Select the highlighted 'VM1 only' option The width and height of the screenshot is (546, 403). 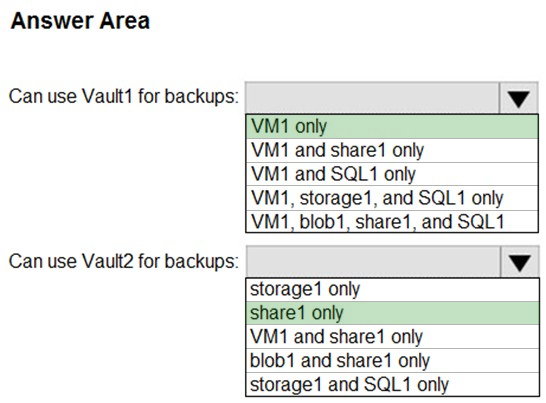pos(392,126)
